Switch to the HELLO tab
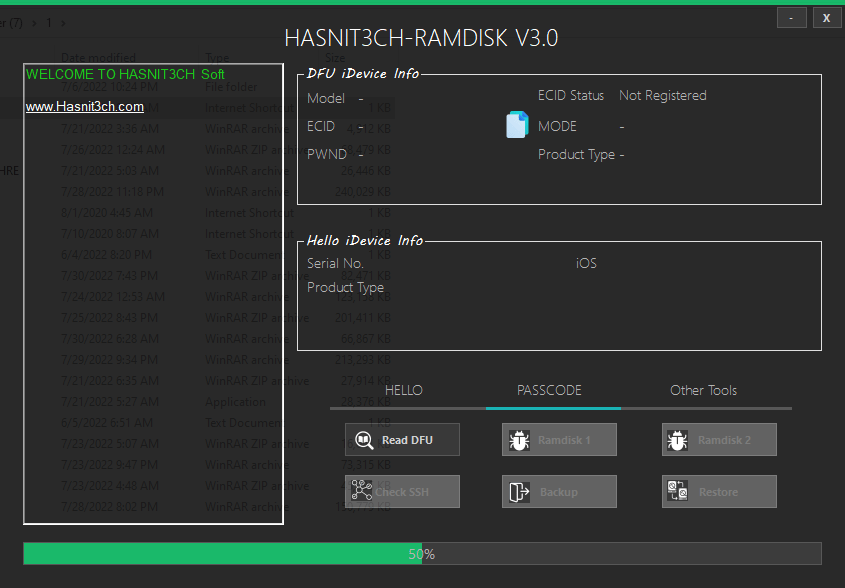 coord(404,390)
